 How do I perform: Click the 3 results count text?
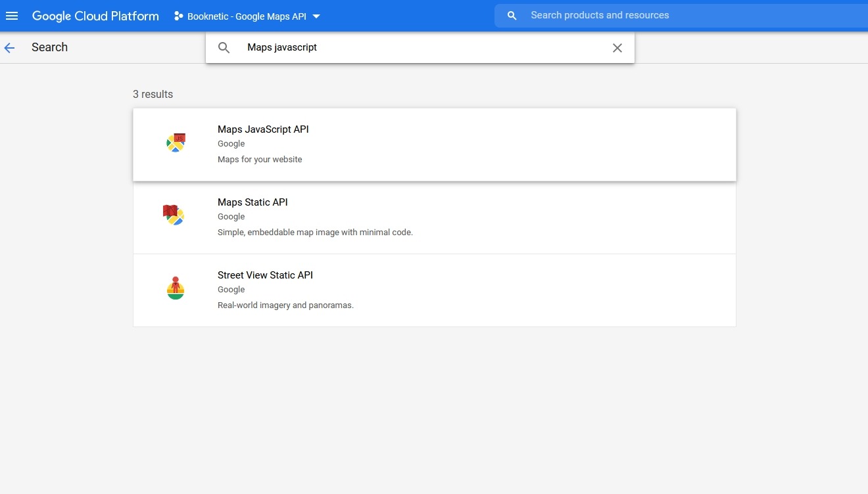[153, 94]
